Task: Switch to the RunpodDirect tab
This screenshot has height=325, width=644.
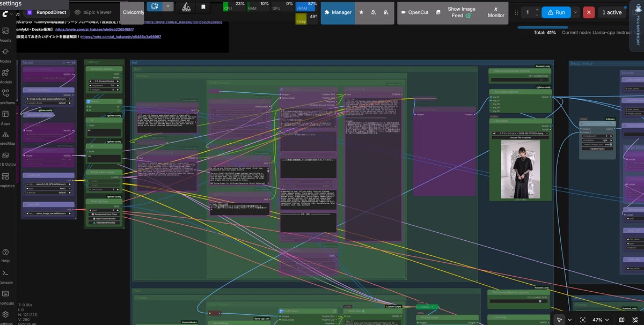Action: coord(46,12)
